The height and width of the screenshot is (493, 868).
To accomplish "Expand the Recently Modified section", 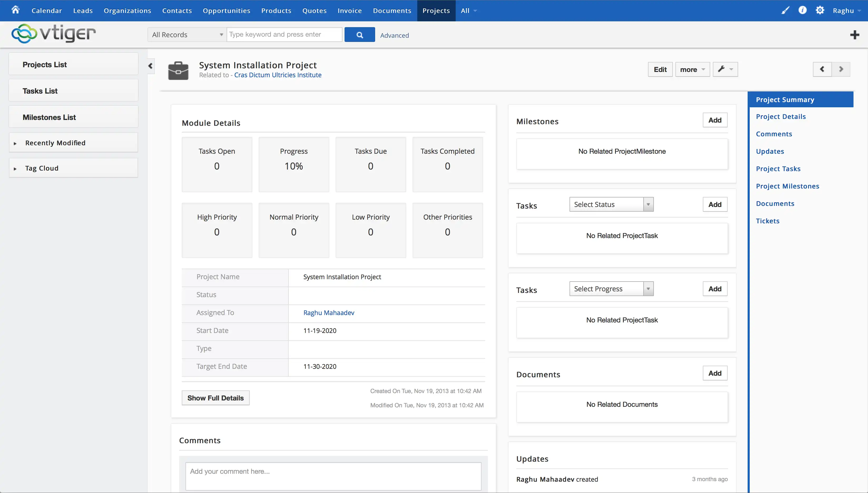I will 16,143.
